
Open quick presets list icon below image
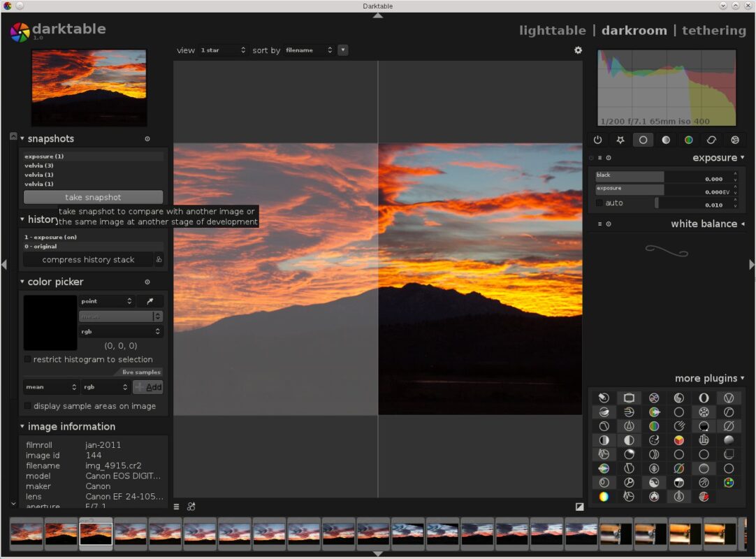177,507
